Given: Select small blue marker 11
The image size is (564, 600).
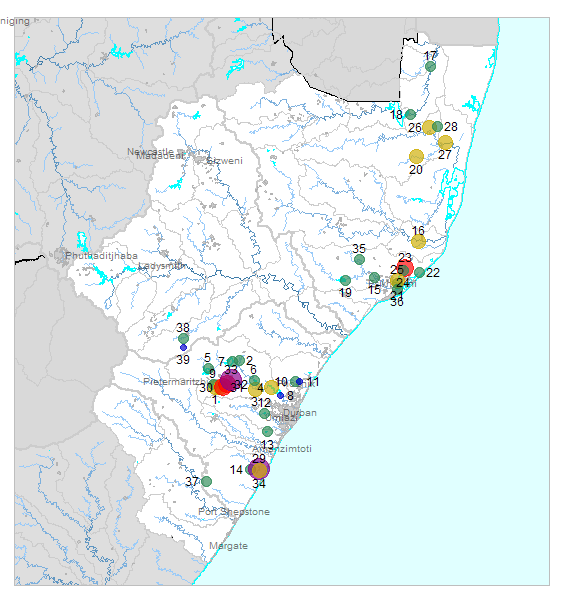Looking at the screenshot, I should (x=300, y=382).
